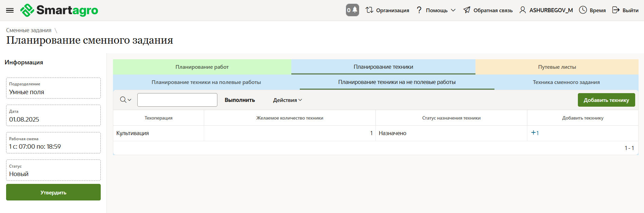Click the Время clock icon
Image resolution: width=644 pixels, height=213 pixels.
(x=583, y=10)
